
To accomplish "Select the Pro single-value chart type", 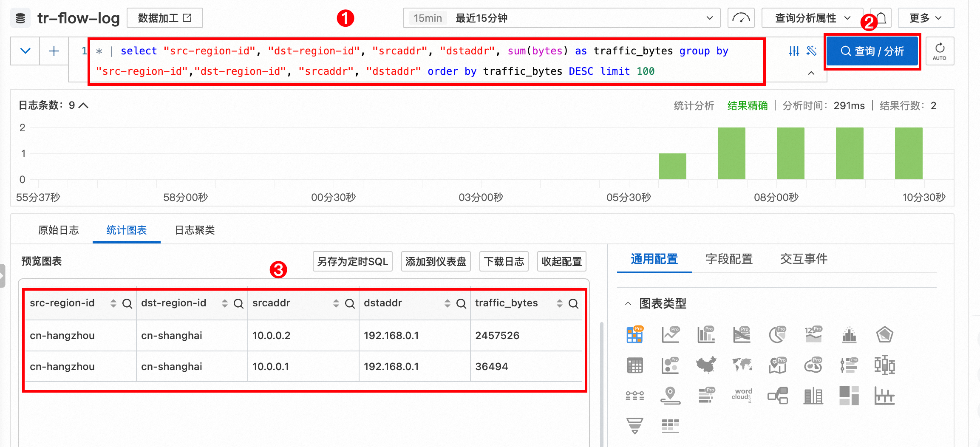I will click(x=813, y=334).
